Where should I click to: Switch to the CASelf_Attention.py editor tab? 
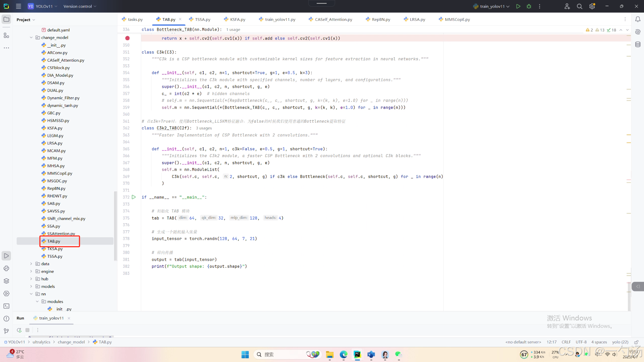[x=333, y=19]
